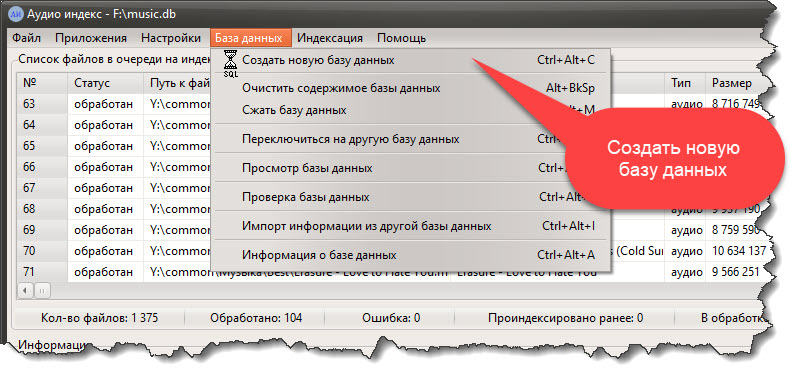Sort by the Тип column header
This screenshot has height=382, width=800.
[x=685, y=83]
